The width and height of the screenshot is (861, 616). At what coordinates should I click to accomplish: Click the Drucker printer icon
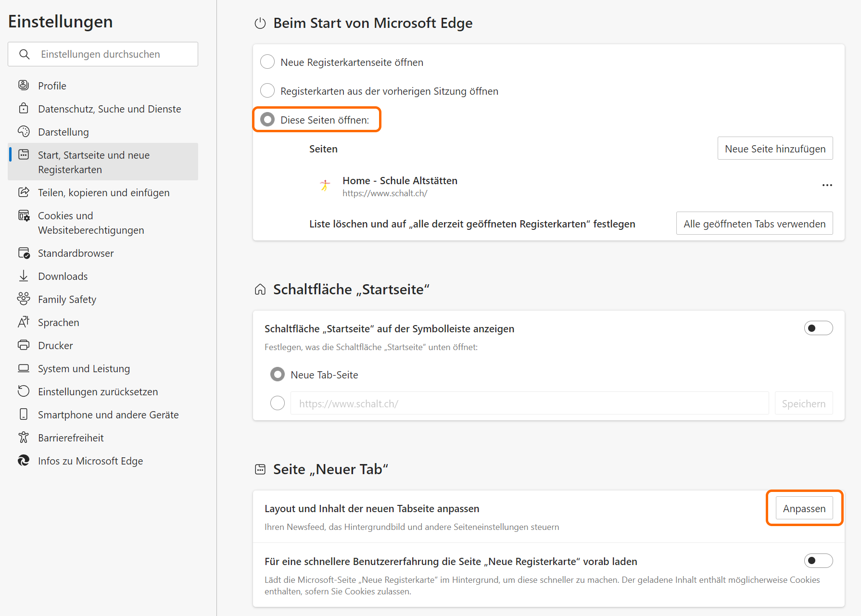pyautogui.click(x=23, y=345)
